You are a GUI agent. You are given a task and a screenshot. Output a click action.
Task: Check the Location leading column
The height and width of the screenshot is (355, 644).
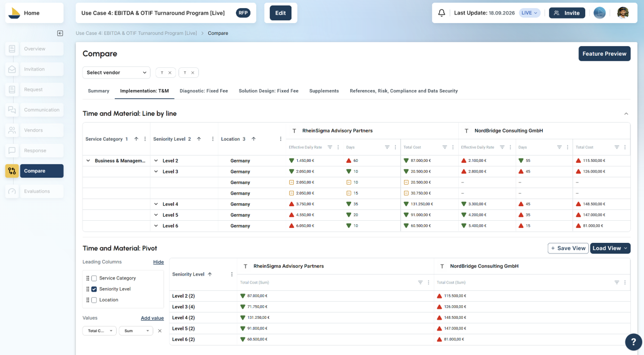click(x=94, y=300)
